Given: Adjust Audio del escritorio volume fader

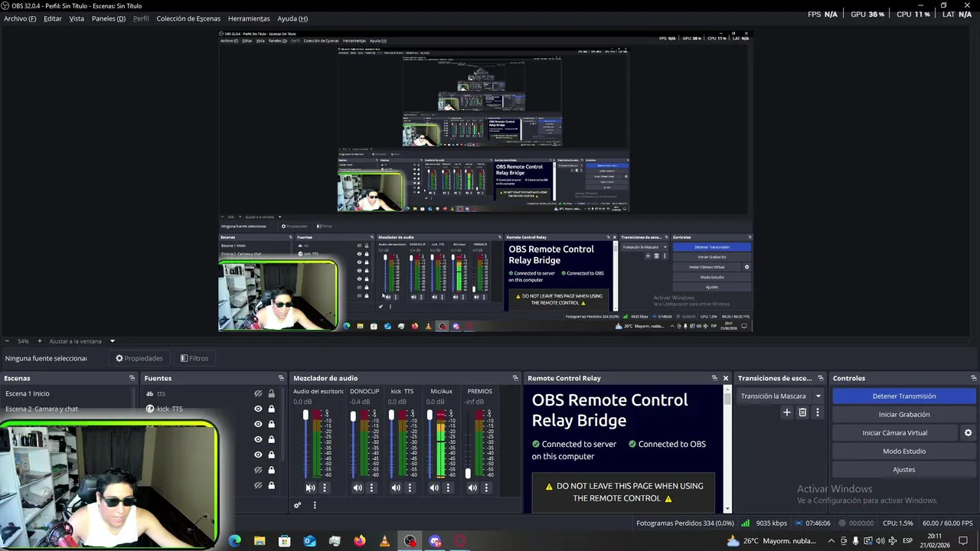Looking at the screenshot, I should click(x=305, y=415).
